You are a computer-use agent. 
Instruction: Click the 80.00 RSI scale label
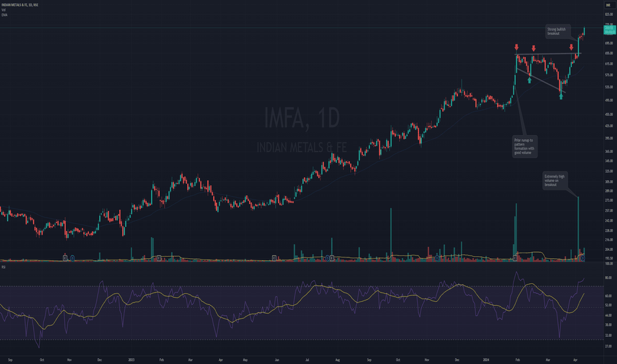click(x=608, y=277)
